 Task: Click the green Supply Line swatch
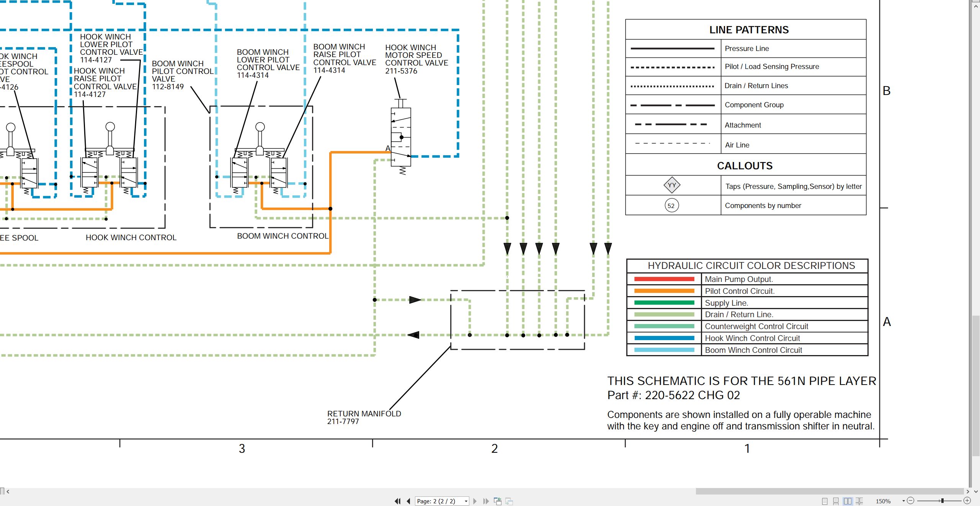point(664,303)
